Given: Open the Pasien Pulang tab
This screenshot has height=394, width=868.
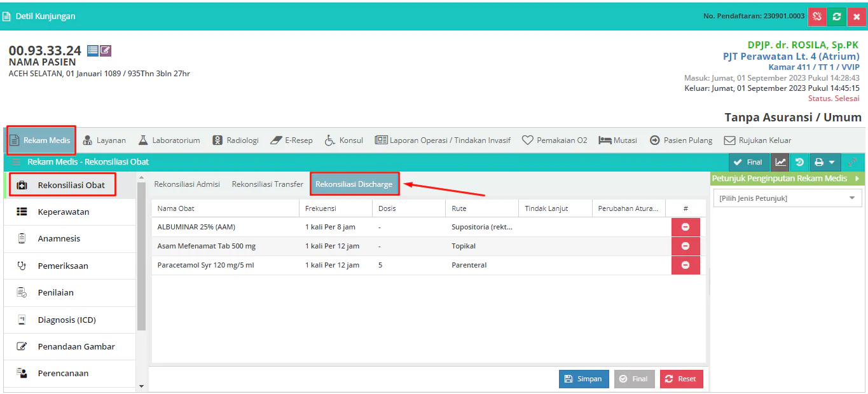Looking at the screenshot, I should tap(681, 140).
